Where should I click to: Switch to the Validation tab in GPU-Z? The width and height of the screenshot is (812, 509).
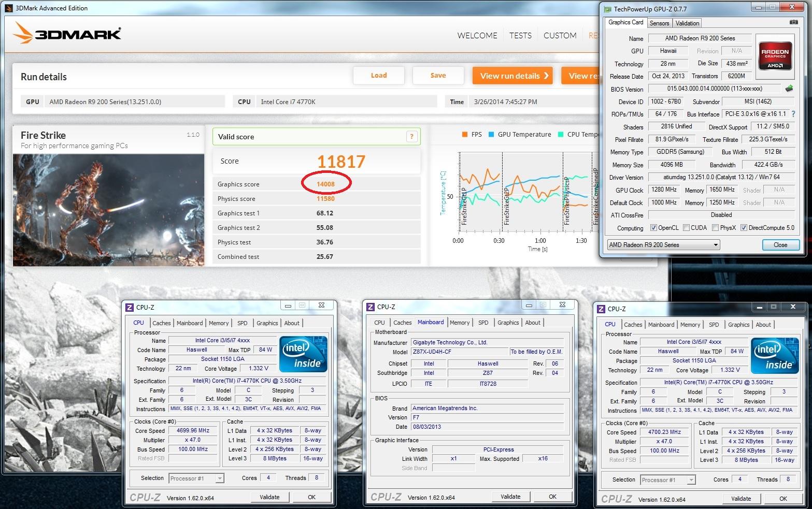point(687,23)
